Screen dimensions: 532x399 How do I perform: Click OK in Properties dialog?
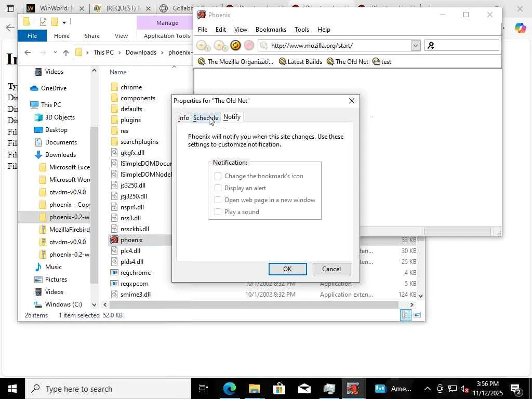click(287, 269)
